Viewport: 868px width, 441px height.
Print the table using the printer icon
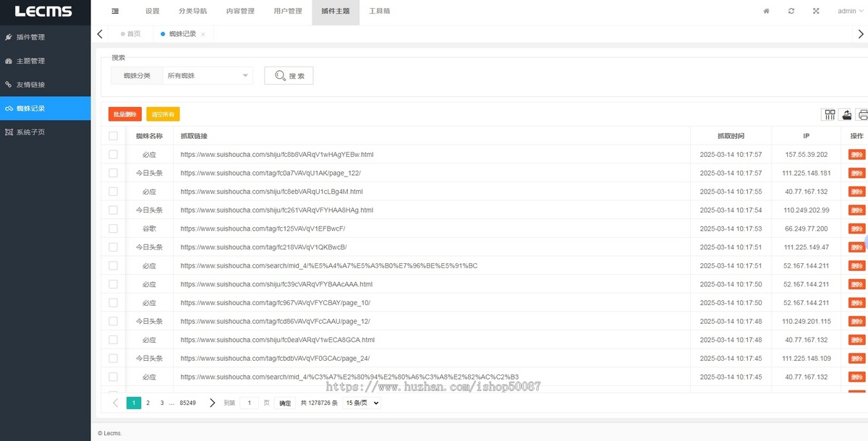(862, 114)
